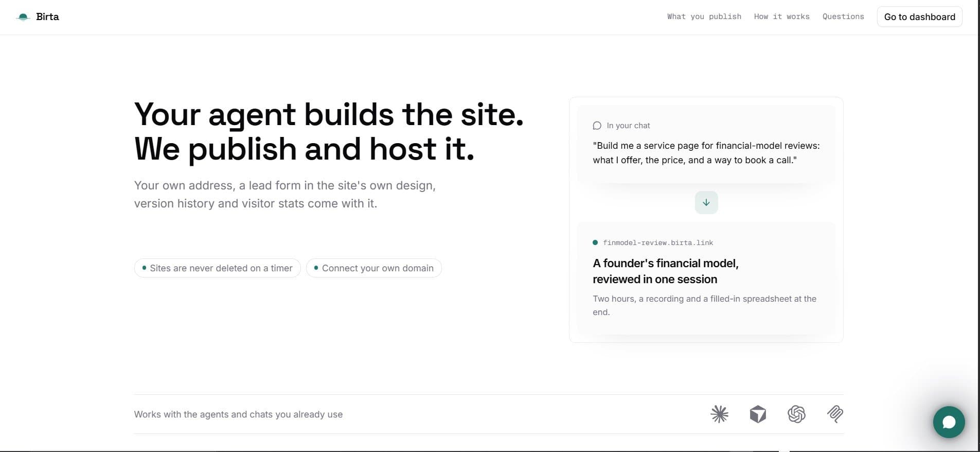The width and height of the screenshot is (980, 452).
Task: Click the founder's financial model preview heading
Action: tap(665, 271)
